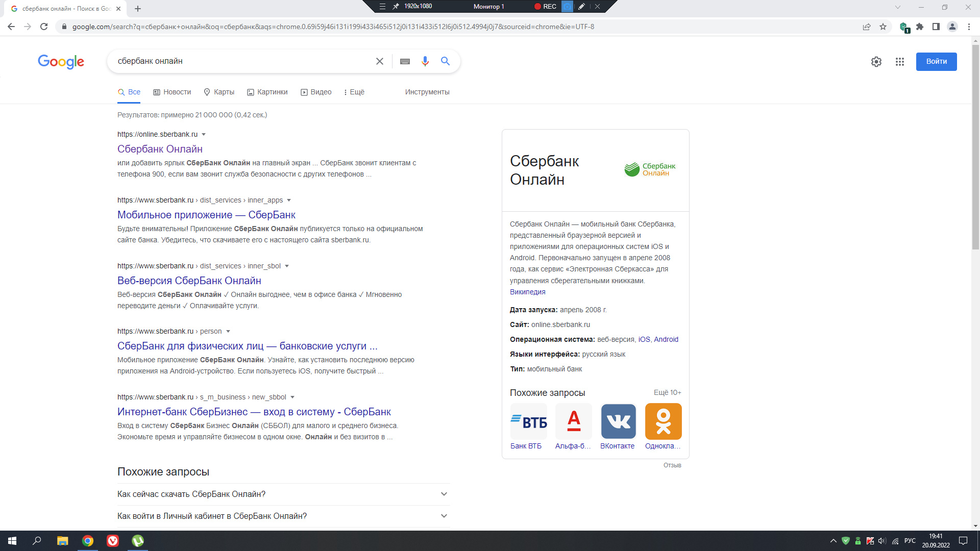Open the Сбербанк Онлайн result link

click(160, 149)
